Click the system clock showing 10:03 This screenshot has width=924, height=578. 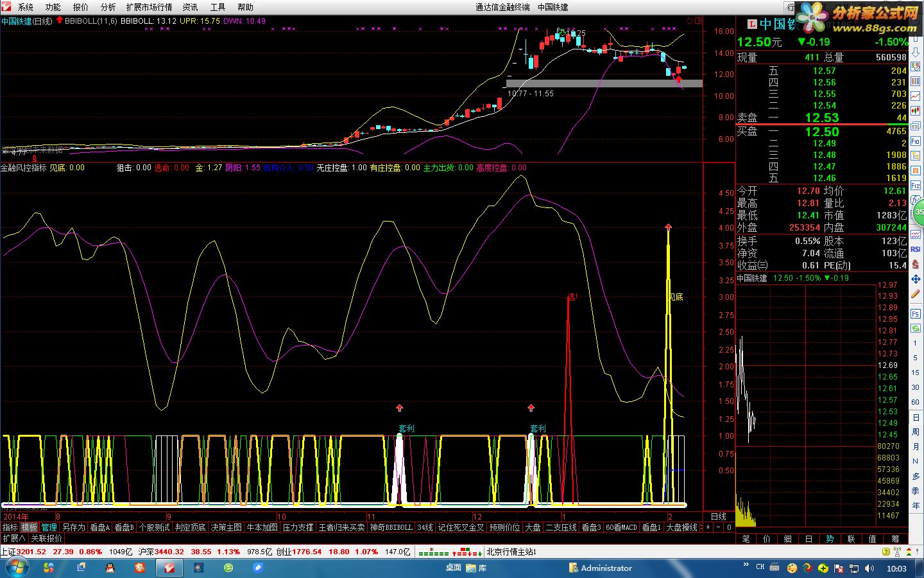pos(896,568)
